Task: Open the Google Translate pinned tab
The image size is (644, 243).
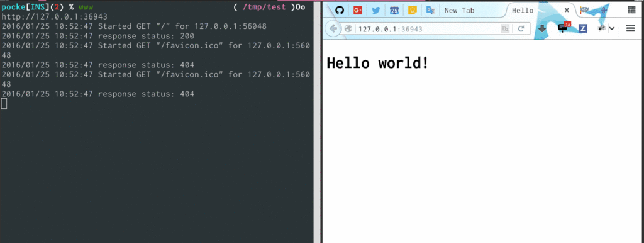Action: 430,10
